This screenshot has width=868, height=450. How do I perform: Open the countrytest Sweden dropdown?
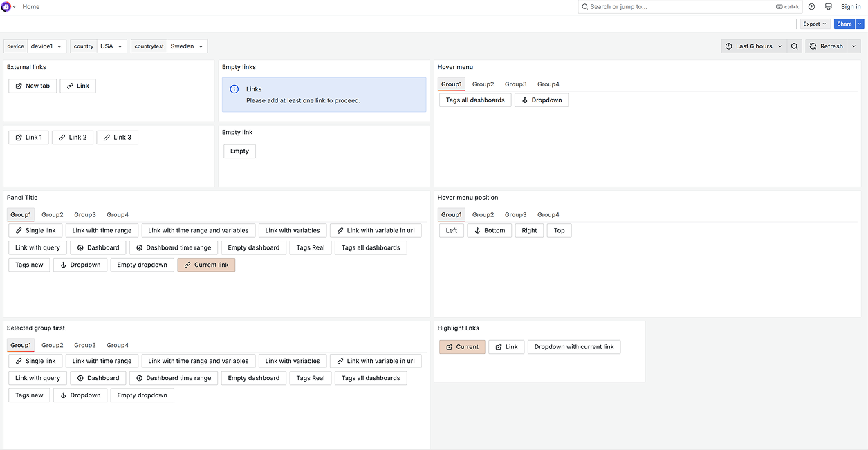[x=187, y=46]
